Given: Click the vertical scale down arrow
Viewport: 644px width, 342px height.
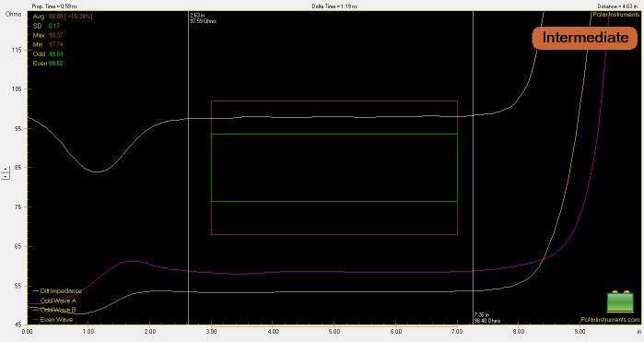Looking at the screenshot, I should click(6, 176).
